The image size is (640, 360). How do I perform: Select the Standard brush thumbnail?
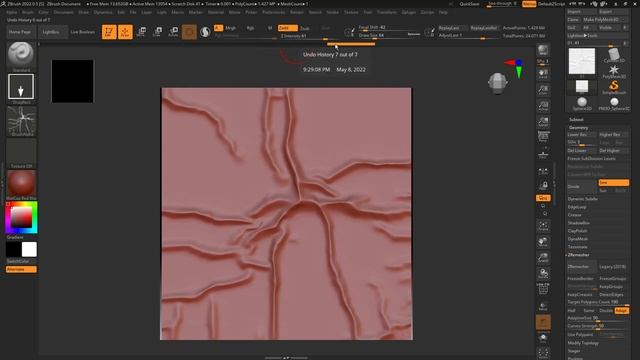21,55
